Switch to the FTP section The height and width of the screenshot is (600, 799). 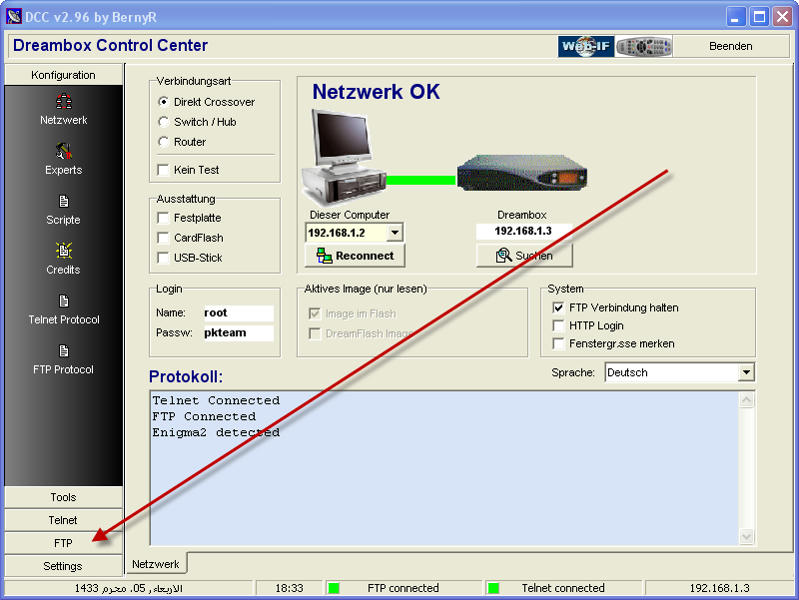pos(64,543)
